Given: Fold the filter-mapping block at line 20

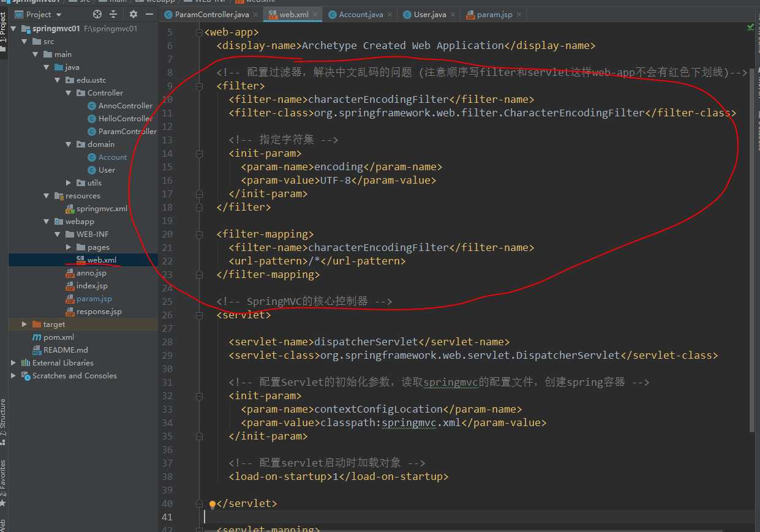Looking at the screenshot, I should (199, 234).
